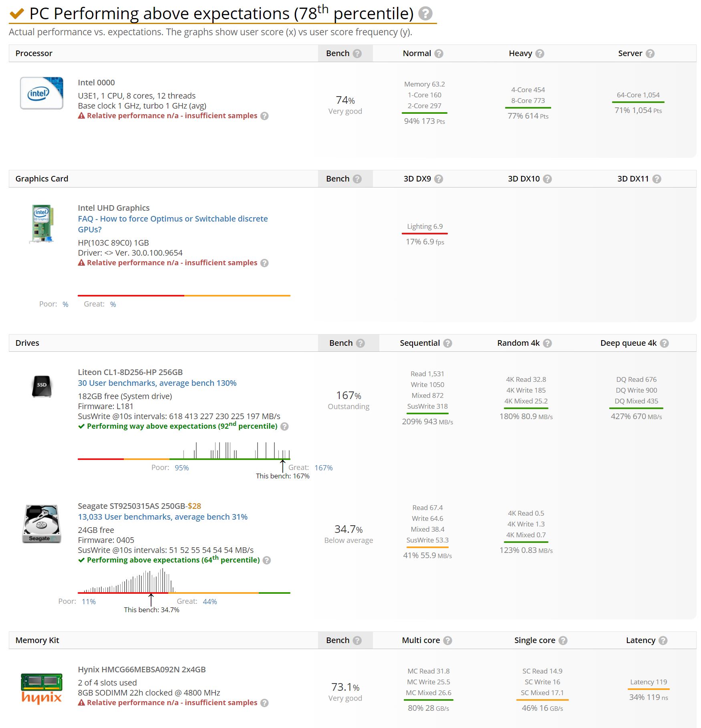Click help icon beside 3D DX9

(x=439, y=179)
